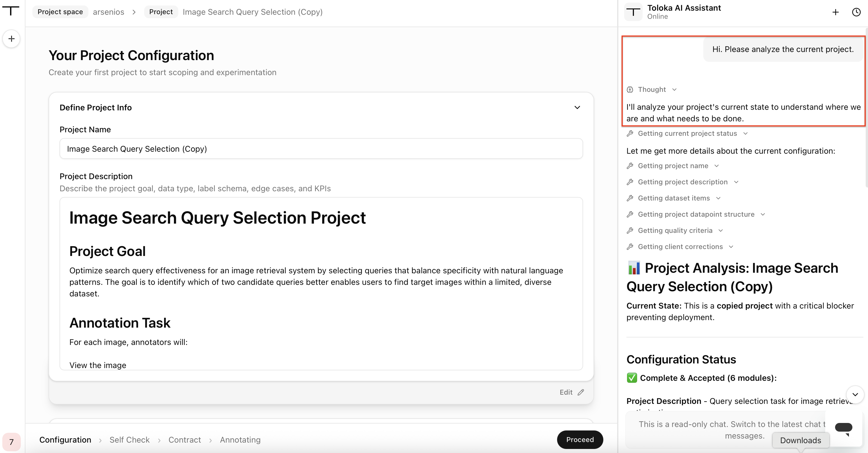Open chat history via the clock icon
The height and width of the screenshot is (453, 868).
pos(856,12)
